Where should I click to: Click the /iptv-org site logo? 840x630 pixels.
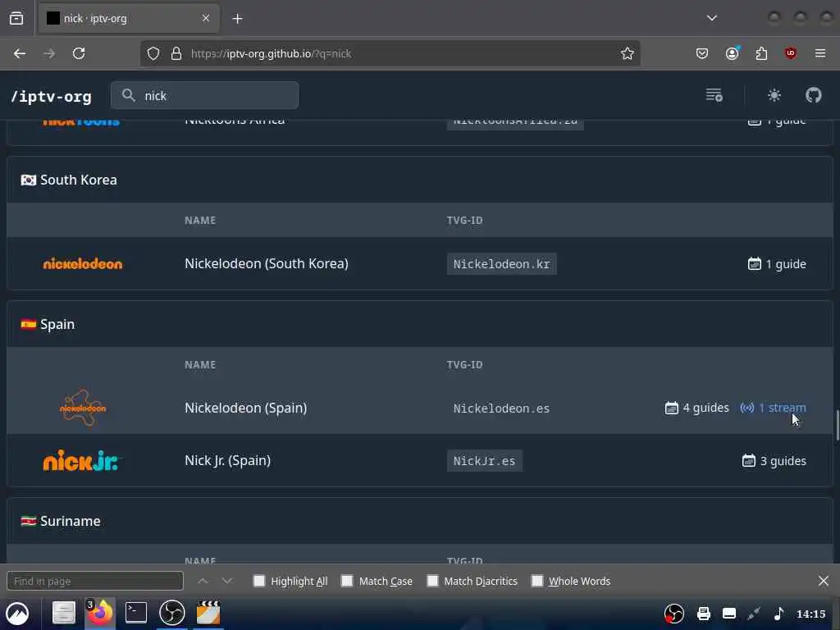tap(52, 97)
